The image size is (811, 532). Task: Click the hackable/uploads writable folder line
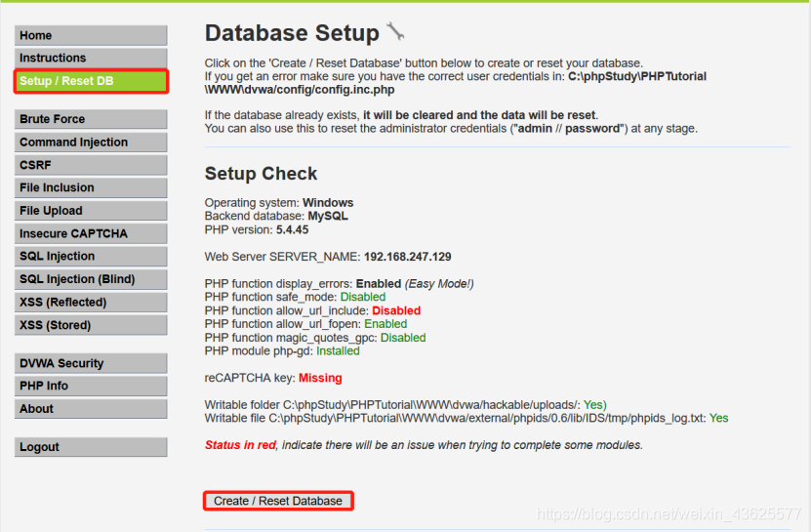tap(406, 405)
